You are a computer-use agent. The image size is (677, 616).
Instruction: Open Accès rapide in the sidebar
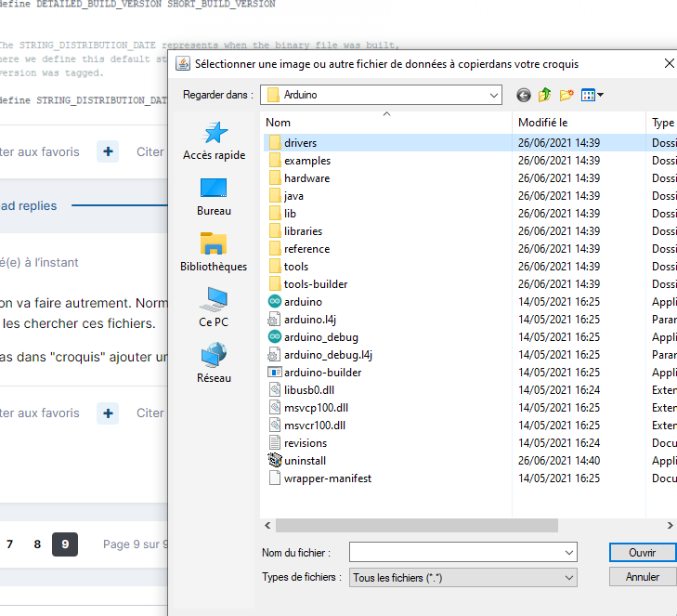(215, 141)
